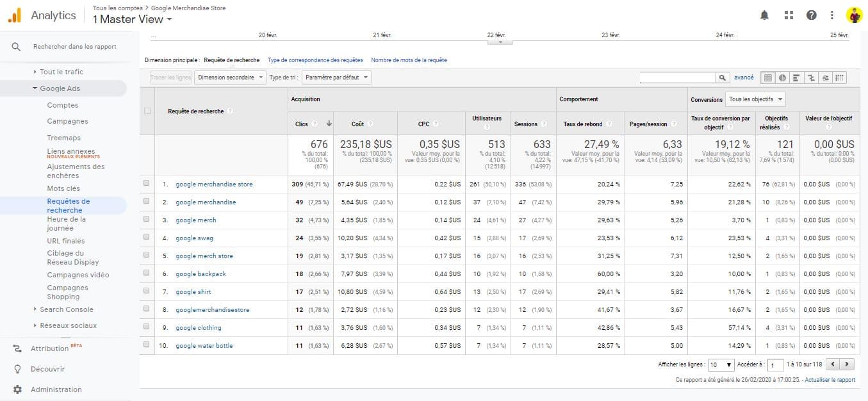Open Mots clés report

[x=63, y=188]
